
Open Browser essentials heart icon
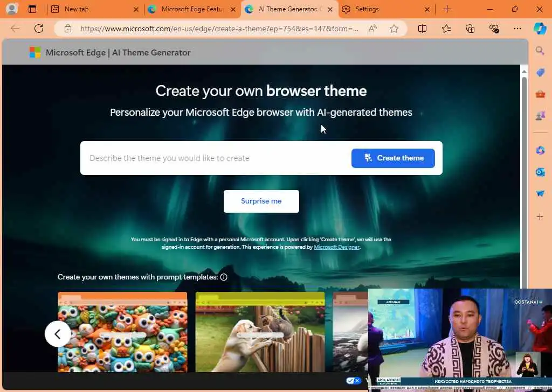[494, 29]
